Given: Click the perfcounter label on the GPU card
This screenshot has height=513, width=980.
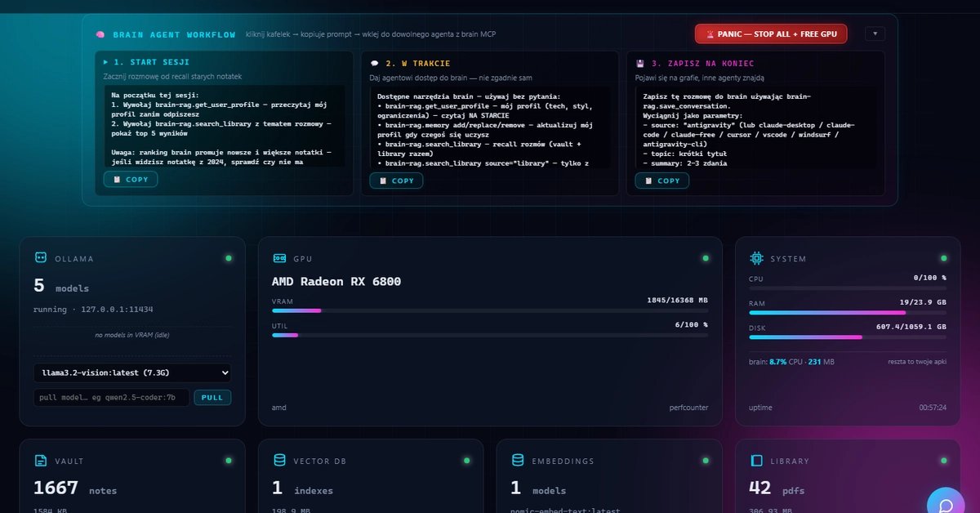Looking at the screenshot, I should coord(688,407).
